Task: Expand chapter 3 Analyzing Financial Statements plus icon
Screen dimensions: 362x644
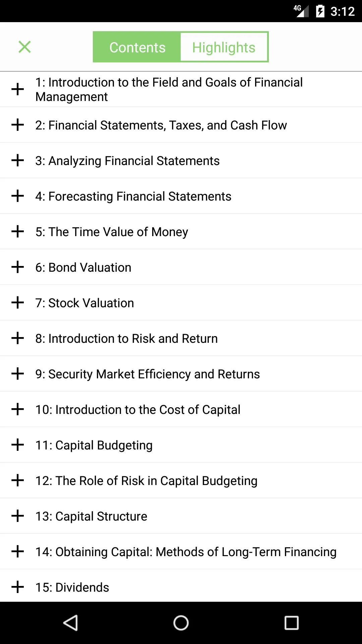Action: pyautogui.click(x=17, y=161)
